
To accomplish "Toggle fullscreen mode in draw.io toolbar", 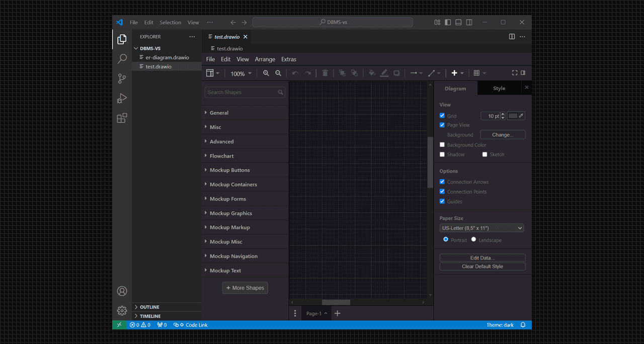I will coord(514,73).
